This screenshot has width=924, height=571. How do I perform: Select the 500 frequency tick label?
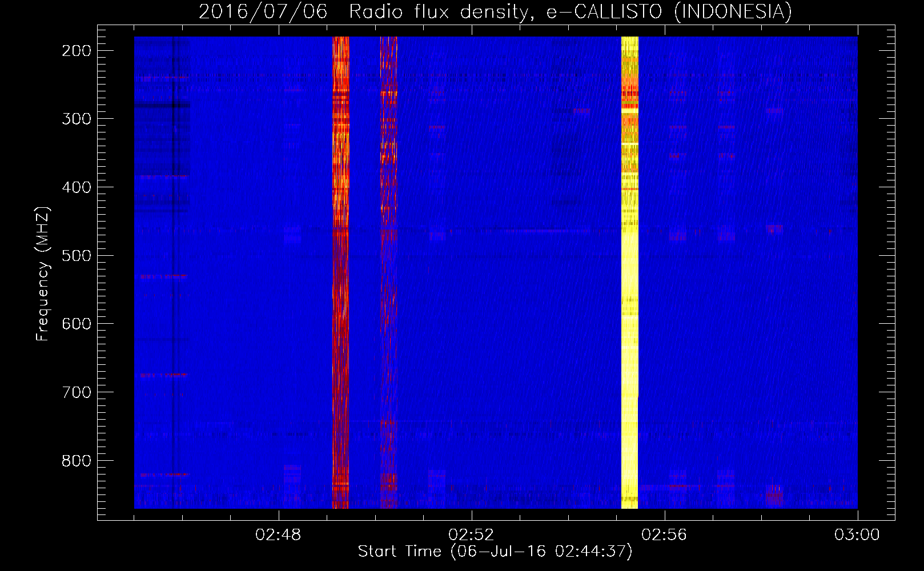point(76,255)
